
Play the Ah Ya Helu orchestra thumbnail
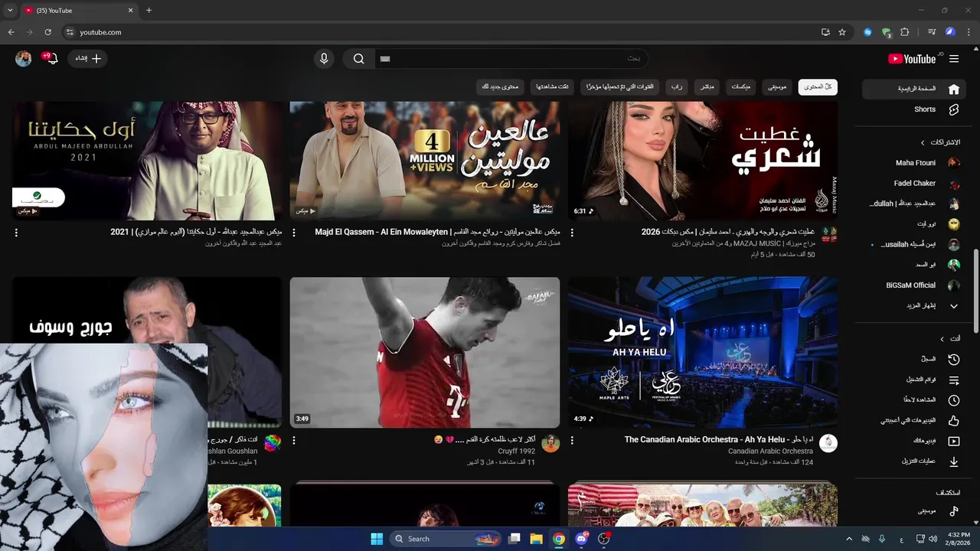pyautogui.click(x=703, y=352)
